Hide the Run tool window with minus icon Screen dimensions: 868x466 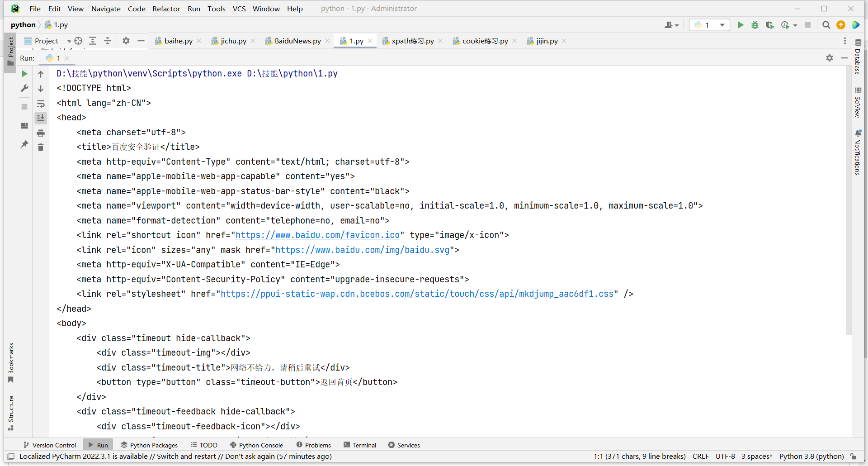pyautogui.click(x=844, y=58)
